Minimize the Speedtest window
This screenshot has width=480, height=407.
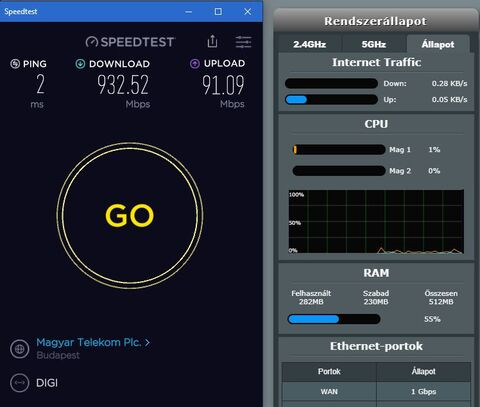pos(189,12)
